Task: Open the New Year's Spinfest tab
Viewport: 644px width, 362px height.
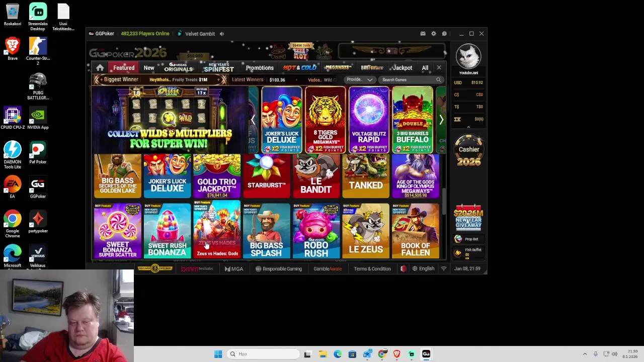Action: (219, 67)
